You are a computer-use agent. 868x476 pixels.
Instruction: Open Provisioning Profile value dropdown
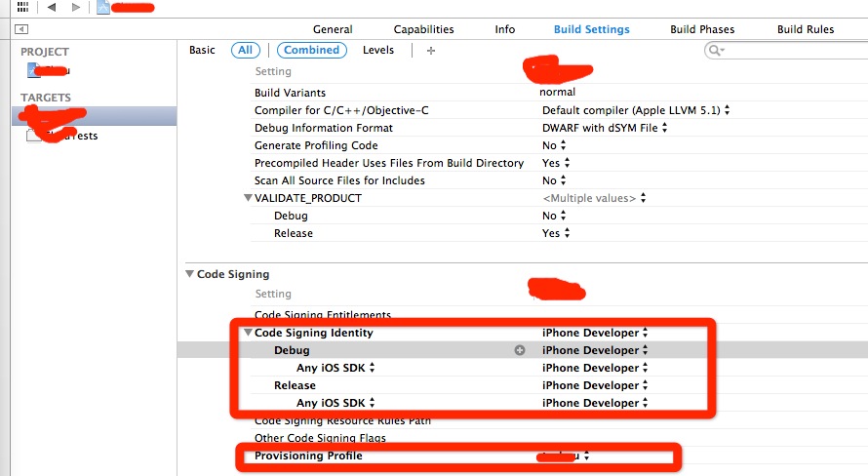(563, 456)
